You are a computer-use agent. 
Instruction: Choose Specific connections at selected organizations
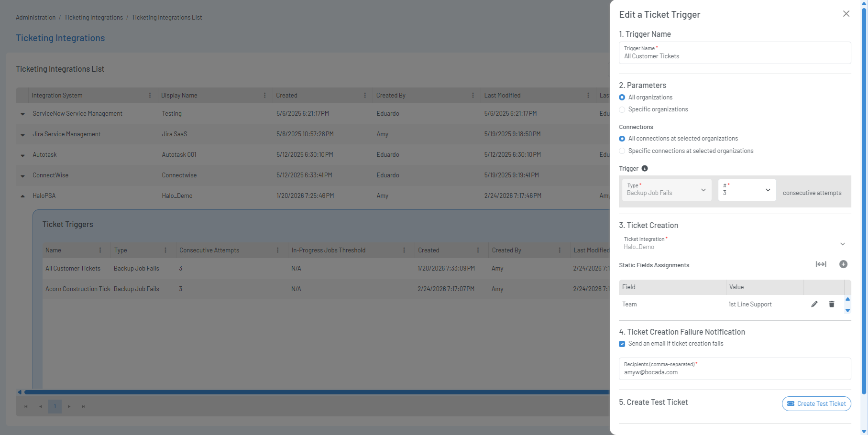pyautogui.click(x=622, y=151)
